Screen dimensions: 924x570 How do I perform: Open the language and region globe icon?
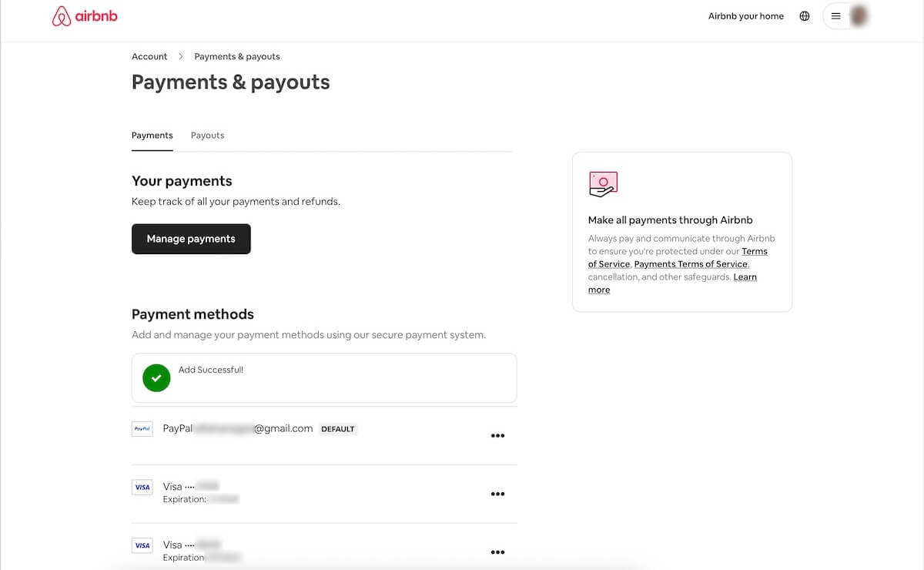(804, 15)
